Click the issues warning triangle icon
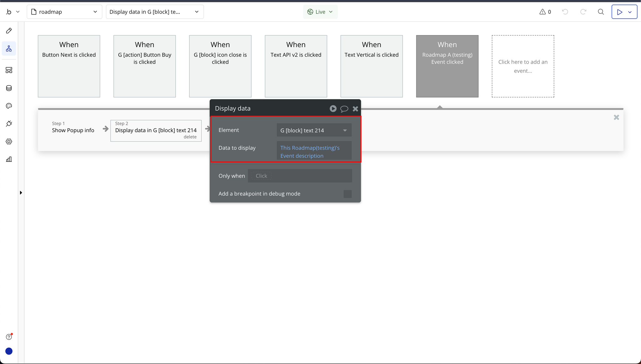Screen dimensions: 641x364 pyautogui.click(x=542, y=12)
